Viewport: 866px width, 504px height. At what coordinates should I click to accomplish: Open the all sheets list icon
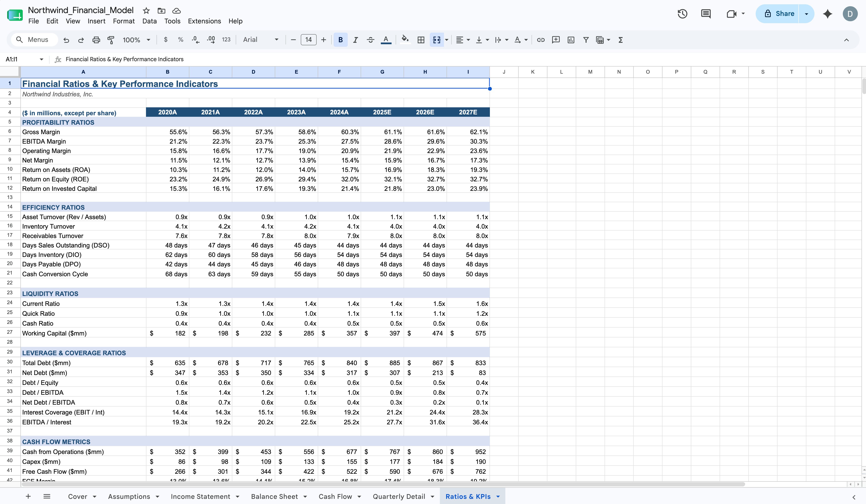47,496
